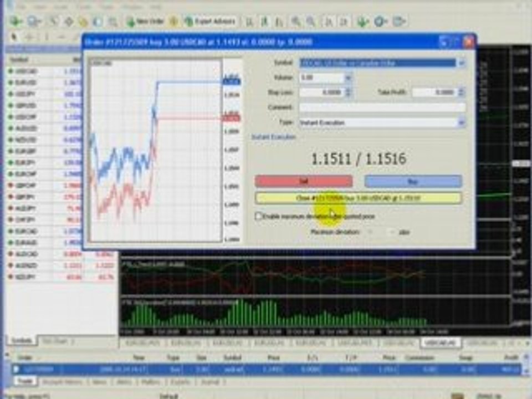Open the Trade tab in Terminal
The width and height of the screenshot is (532, 399).
click(x=25, y=381)
